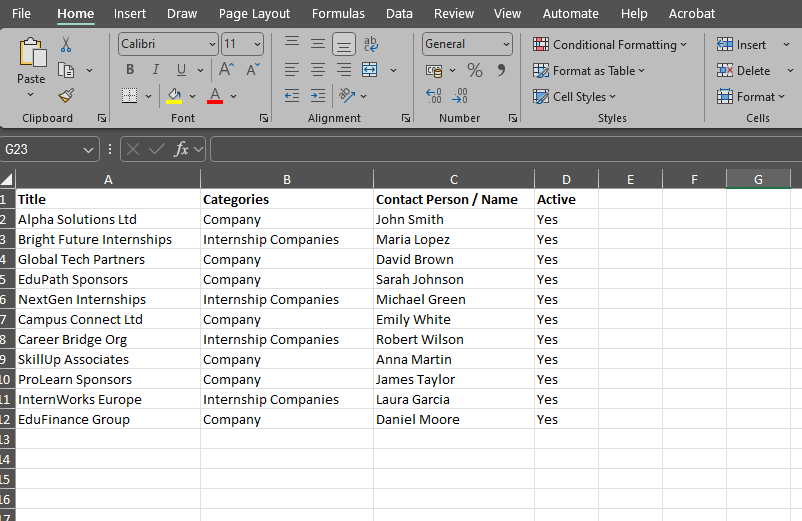The height and width of the screenshot is (521, 802).
Task: Click the Cut scissors icon
Action: 66,45
